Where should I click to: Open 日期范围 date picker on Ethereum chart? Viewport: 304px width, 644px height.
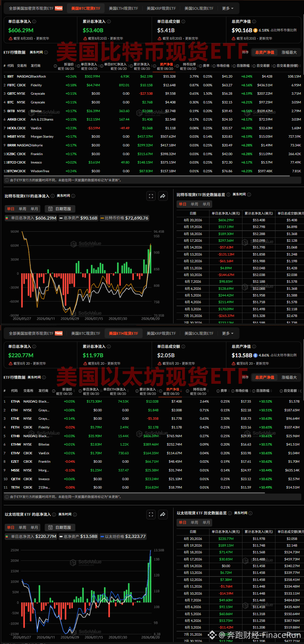tap(60, 527)
